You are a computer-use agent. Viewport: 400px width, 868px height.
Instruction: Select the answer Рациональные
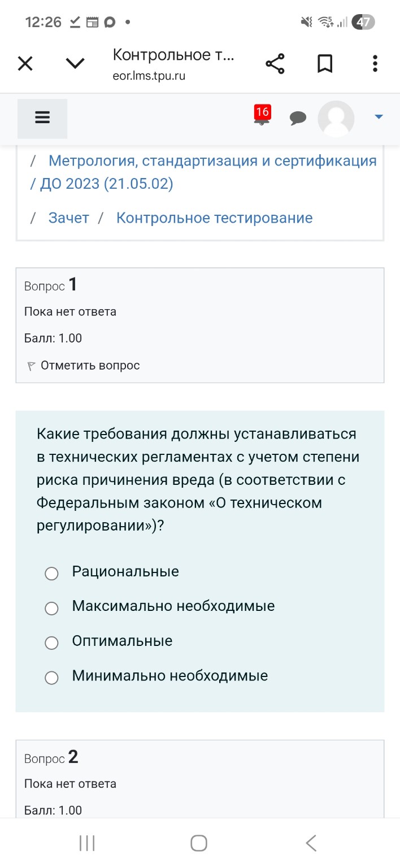click(x=51, y=573)
